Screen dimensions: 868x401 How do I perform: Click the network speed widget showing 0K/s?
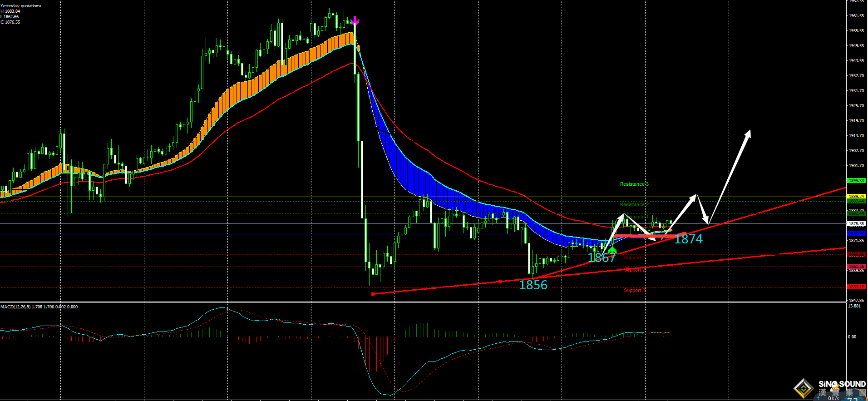coord(833,398)
